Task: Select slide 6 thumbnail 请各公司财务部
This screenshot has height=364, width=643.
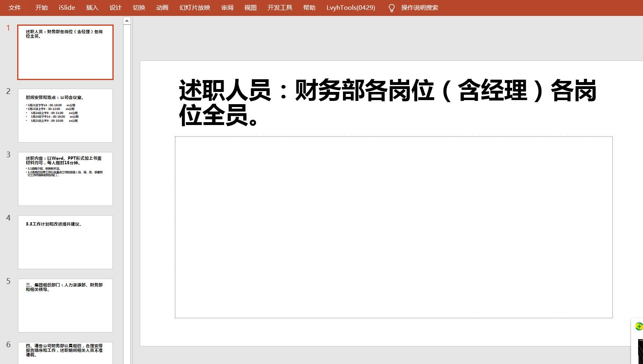Action: (x=65, y=353)
